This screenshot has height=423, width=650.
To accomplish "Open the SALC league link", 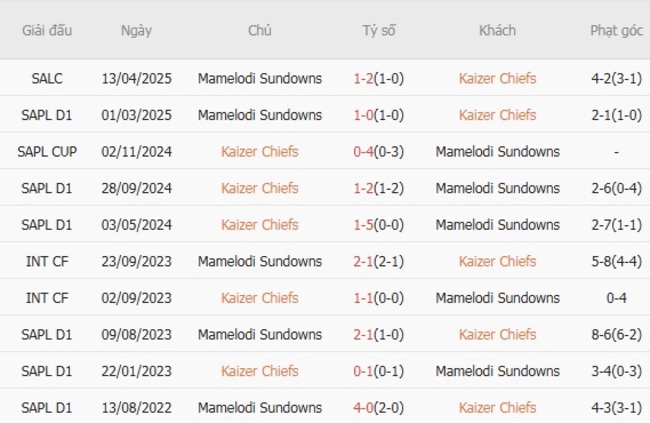I will point(47,78).
